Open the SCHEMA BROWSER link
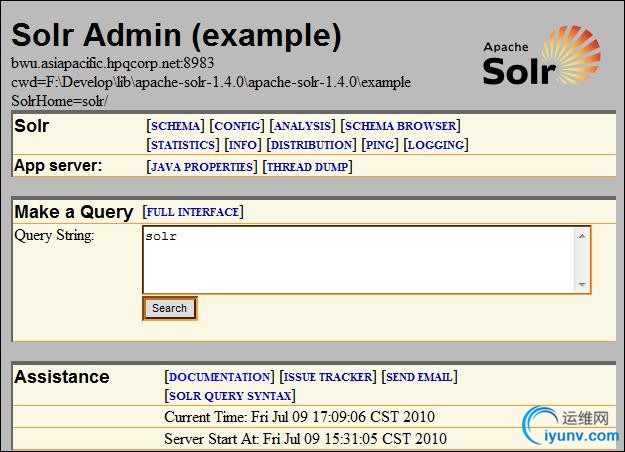 coord(400,126)
